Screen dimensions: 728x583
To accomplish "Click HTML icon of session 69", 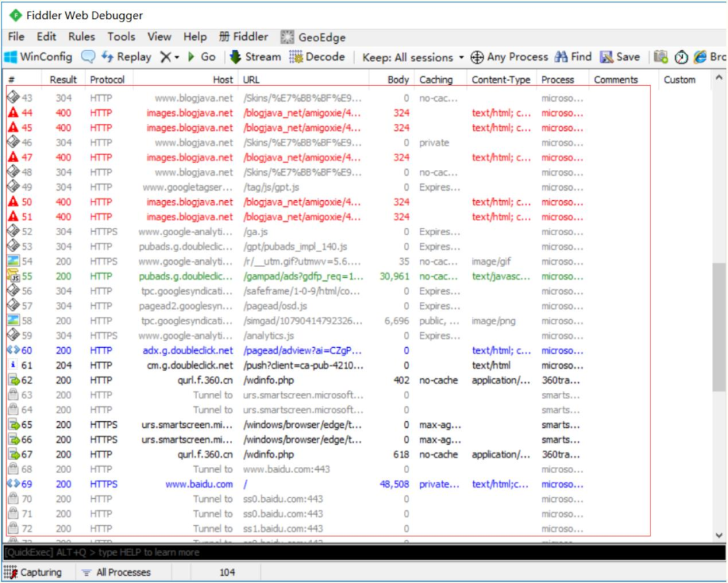I will (13, 484).
